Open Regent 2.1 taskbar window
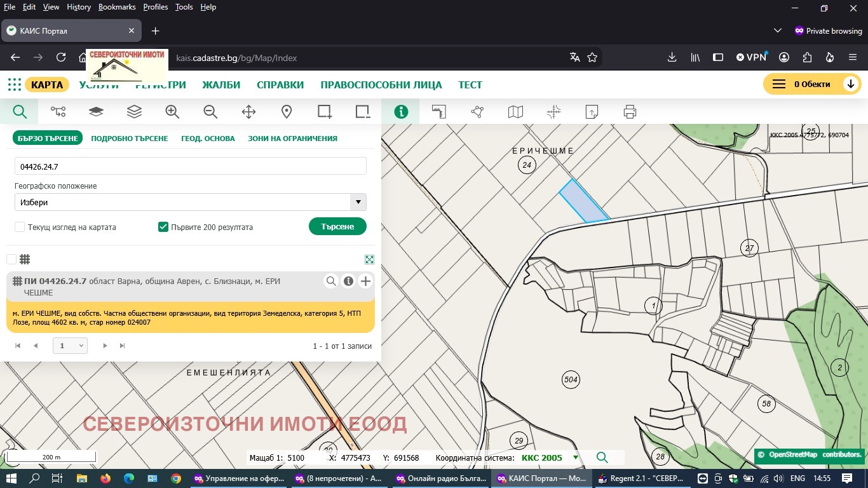This screenshot has width=868, height=488. pyautogui.click(x=641, y=478)
